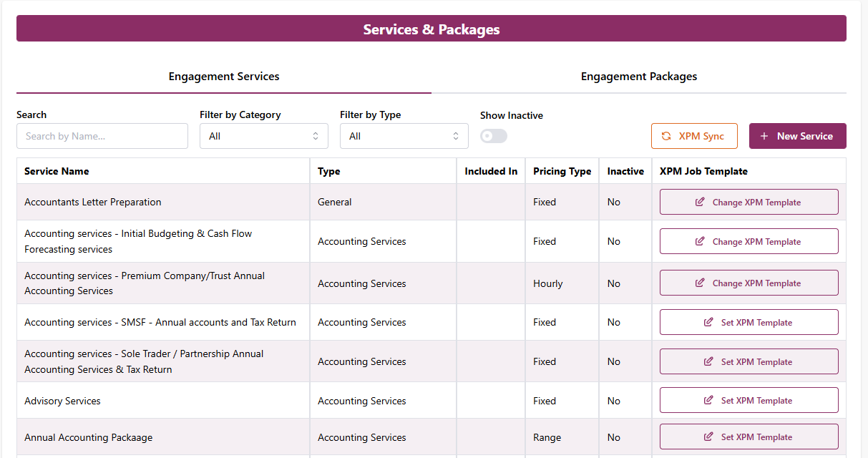The width and height of the screenshot is (868, 458).
Task: Sort by the Service Name column header
Action: tap(57, 171)
